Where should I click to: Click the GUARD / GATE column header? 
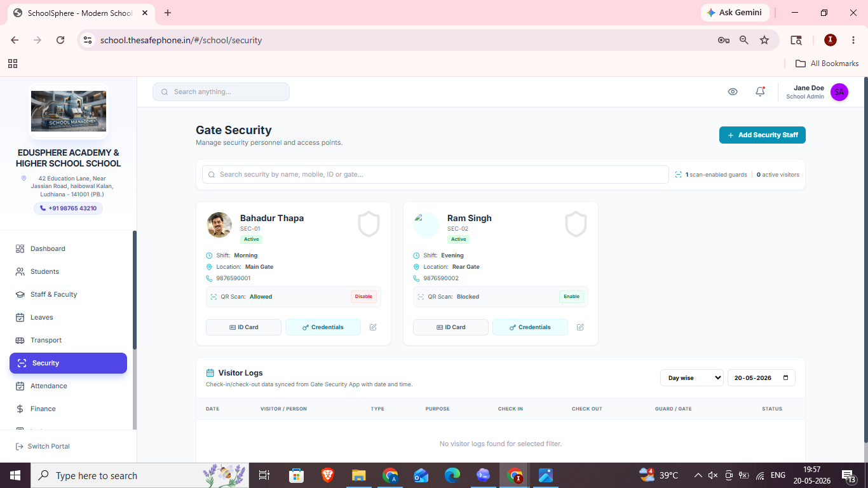click(673, 409)
